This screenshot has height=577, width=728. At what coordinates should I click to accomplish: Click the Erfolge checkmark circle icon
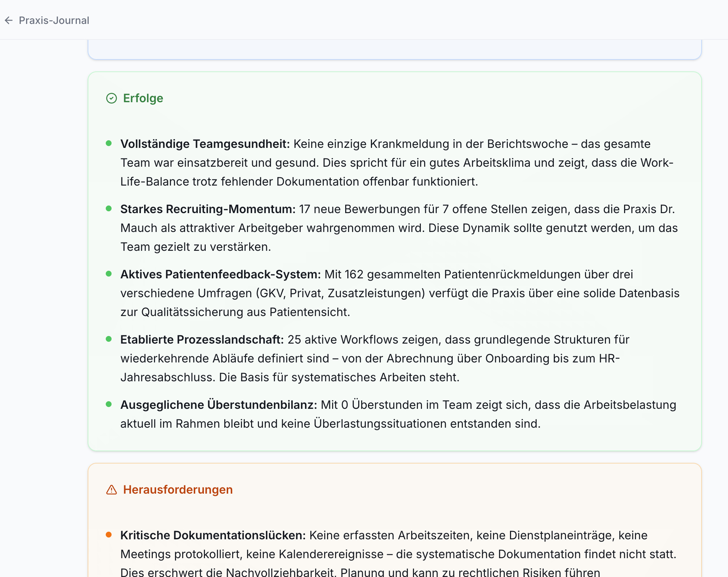coord(112,98)
